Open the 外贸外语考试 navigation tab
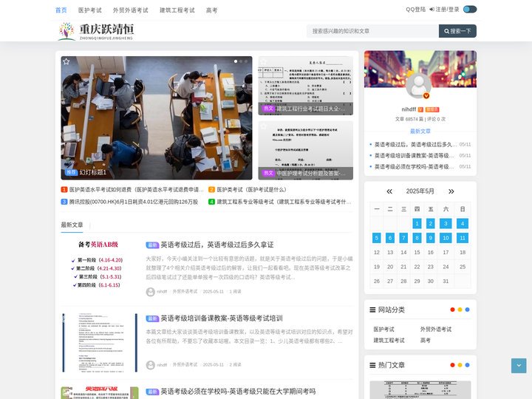 coord(131,10)
